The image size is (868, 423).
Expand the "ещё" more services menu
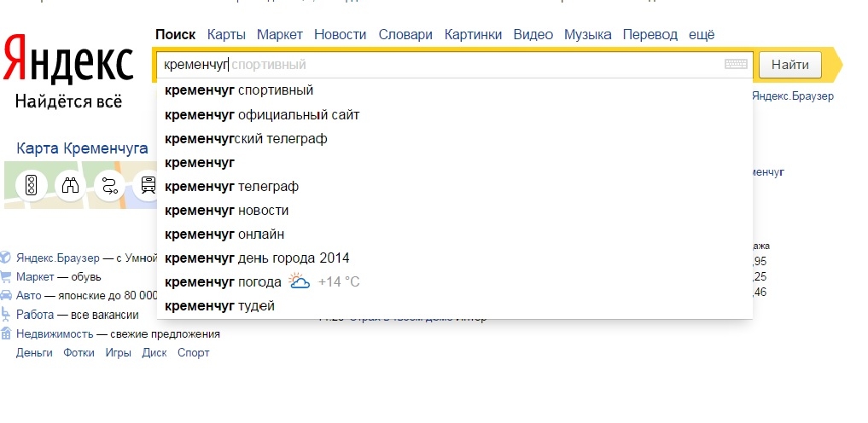(x=702, y=35)
